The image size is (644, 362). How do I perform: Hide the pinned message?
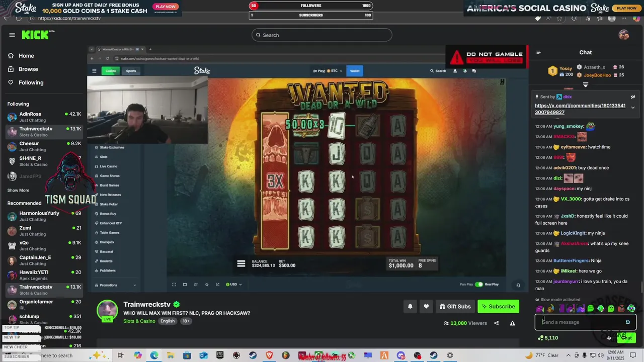pos(633,97)
